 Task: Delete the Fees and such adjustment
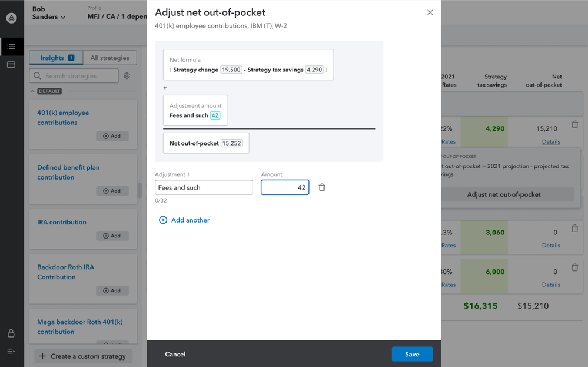322,187
